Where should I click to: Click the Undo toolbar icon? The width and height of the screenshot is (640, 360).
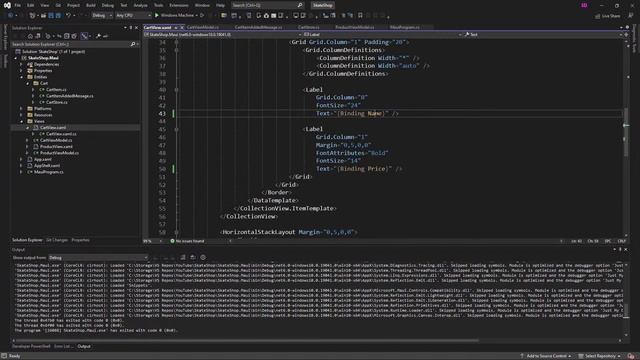coord(68,16)
